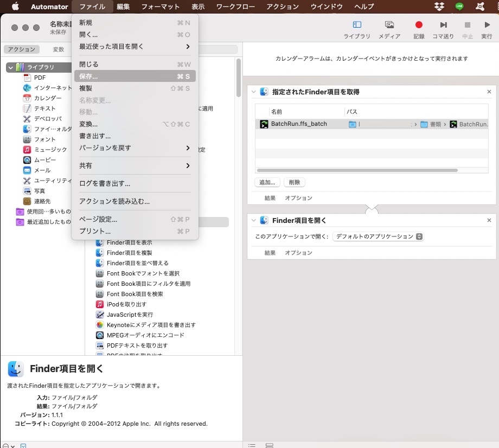Select the ユーティリティ library category

click(x=47, y=181)
